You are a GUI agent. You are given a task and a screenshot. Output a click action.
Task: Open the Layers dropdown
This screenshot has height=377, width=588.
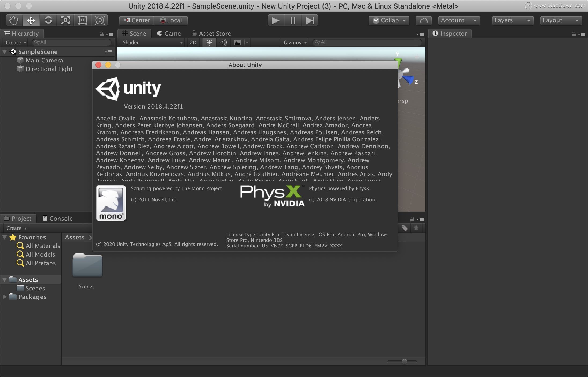coord(513,20)
